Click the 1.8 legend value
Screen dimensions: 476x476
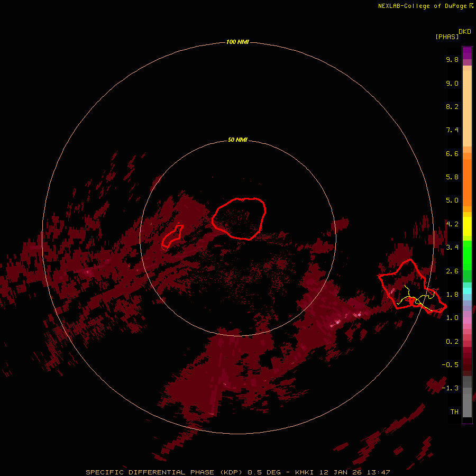tap(452, 295)
